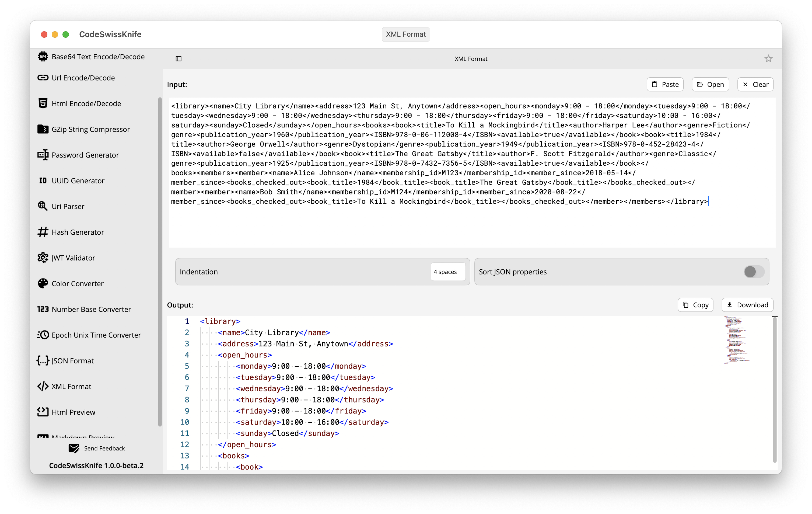Click the JWT Validator gear icon
Viewport: 812px width, 514px height.
click(43, 258)
